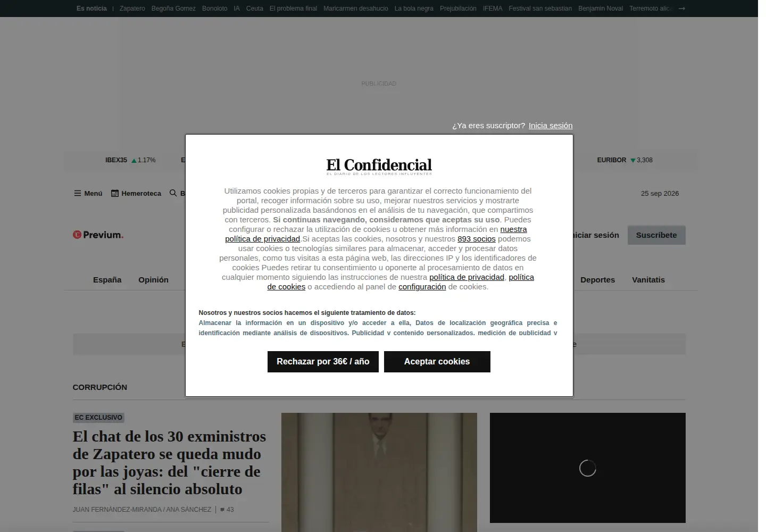Screen dimensions: 766x532
Task: Open Inicia sesión link above dialog
Action: pyautogui.click(x=551, y=126)
